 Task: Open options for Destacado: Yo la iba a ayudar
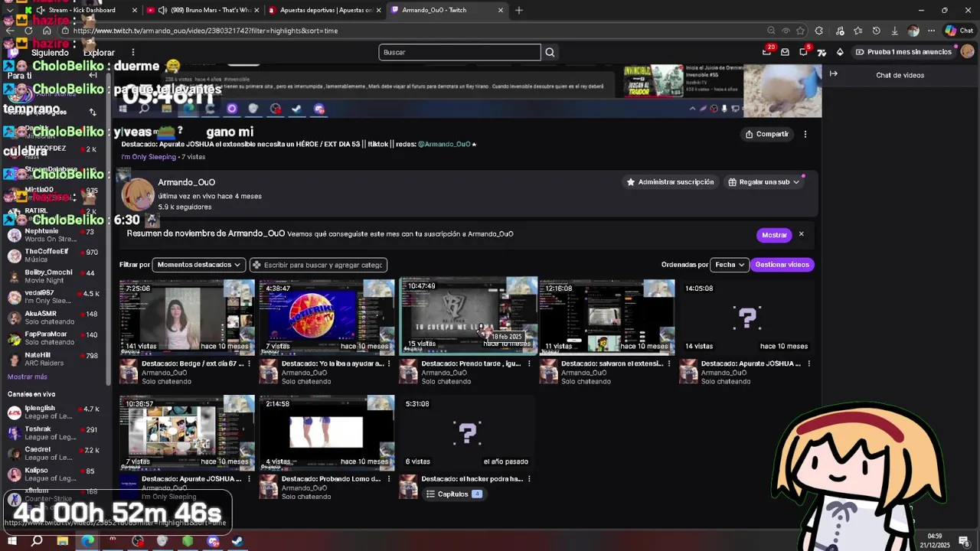click(x=389, y=364)
